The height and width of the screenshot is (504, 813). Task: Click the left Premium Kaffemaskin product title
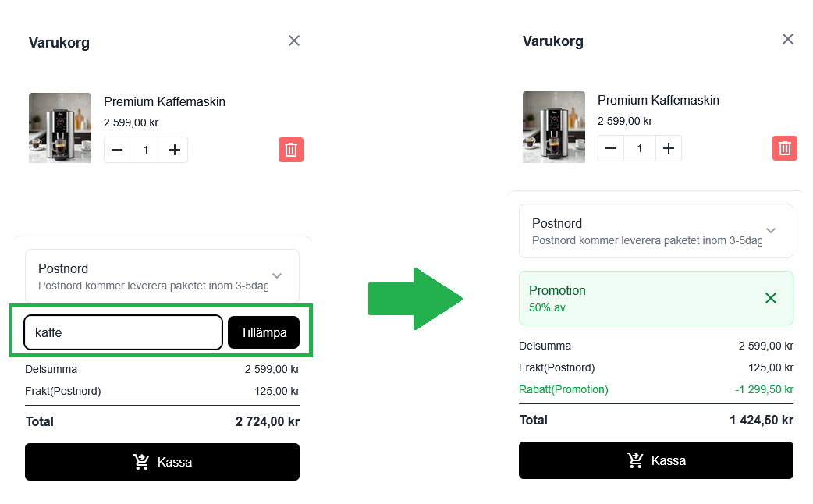pos(165,101)
